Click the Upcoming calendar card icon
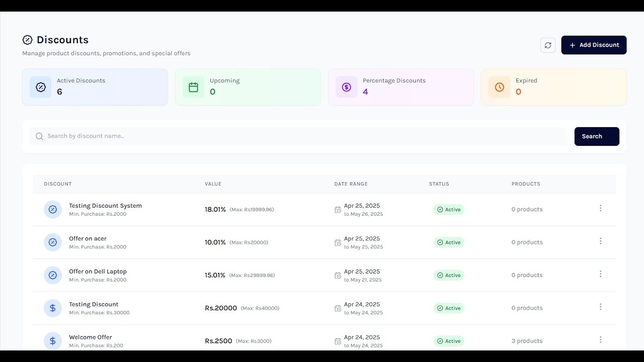This screenshot has height=362, width=644. coord(194,87)
